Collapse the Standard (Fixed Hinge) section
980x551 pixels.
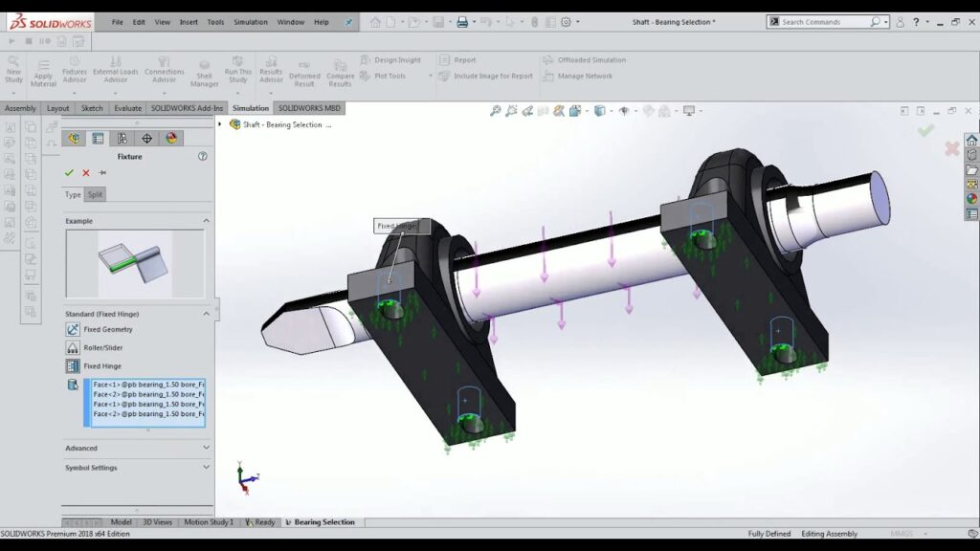pos(207,314)
